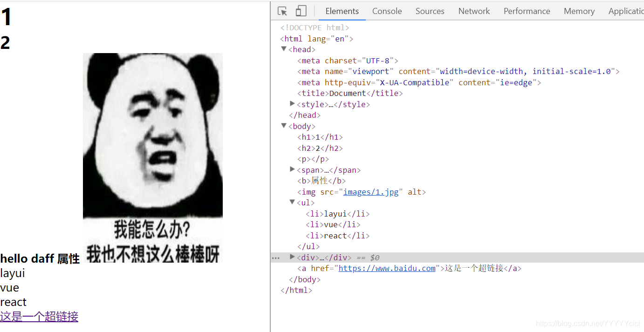Expand the span element node

[x=292, y=169]
